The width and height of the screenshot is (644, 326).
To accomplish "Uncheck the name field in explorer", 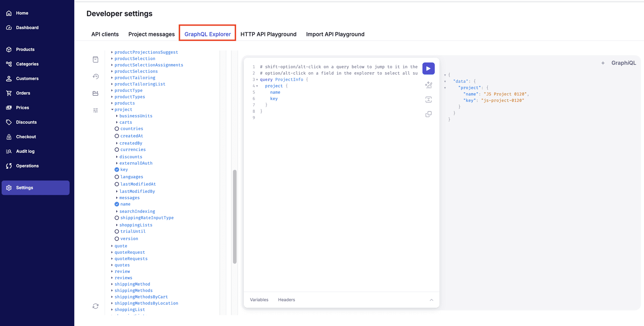I will 117,204.
